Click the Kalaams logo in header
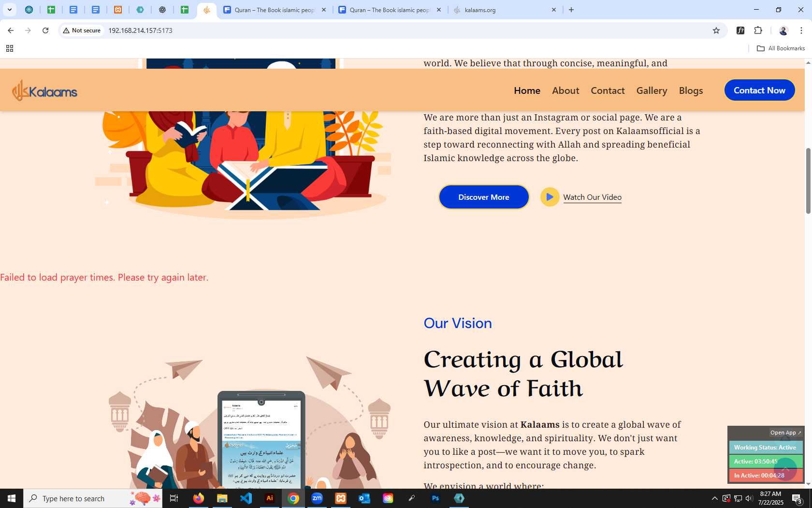The width and height of the screenshot is (812, 508). pos(44,90)
